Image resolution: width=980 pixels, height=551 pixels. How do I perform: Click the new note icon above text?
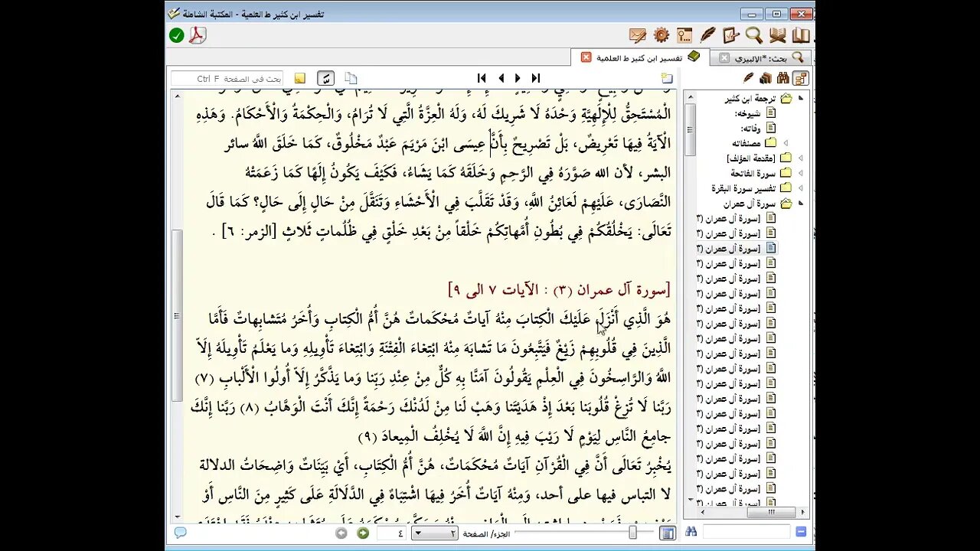click(667, 78)
